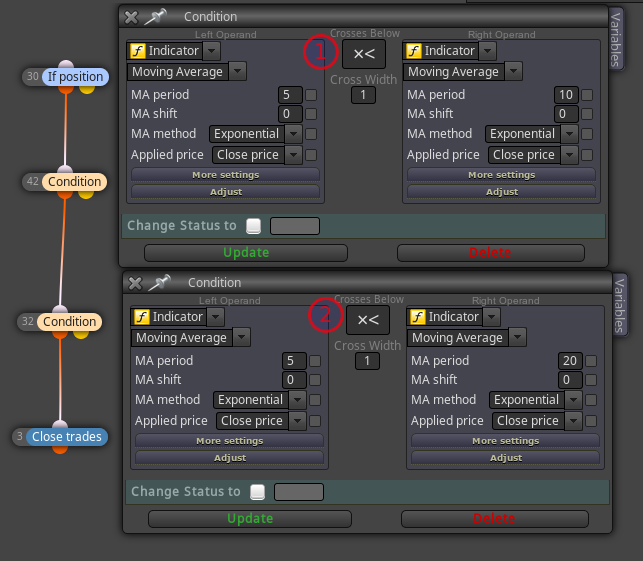Click More settings in lower right operand

coord(506,441)
